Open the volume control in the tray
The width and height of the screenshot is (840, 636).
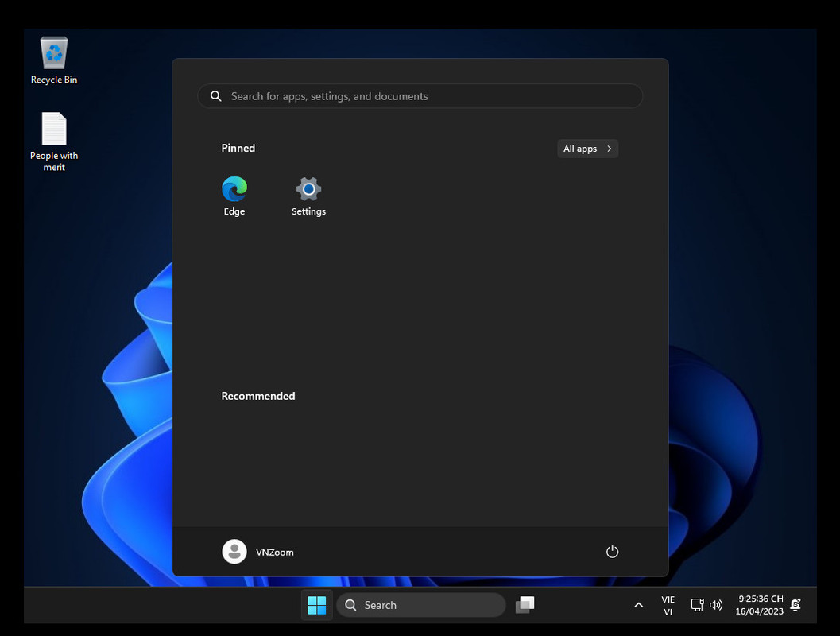[x=716, y=605]
